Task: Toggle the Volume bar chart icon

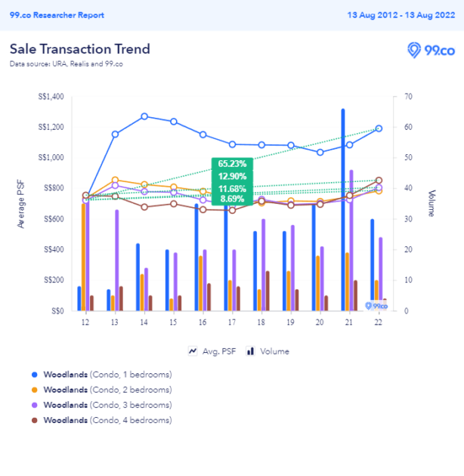Action: [251, 351]
